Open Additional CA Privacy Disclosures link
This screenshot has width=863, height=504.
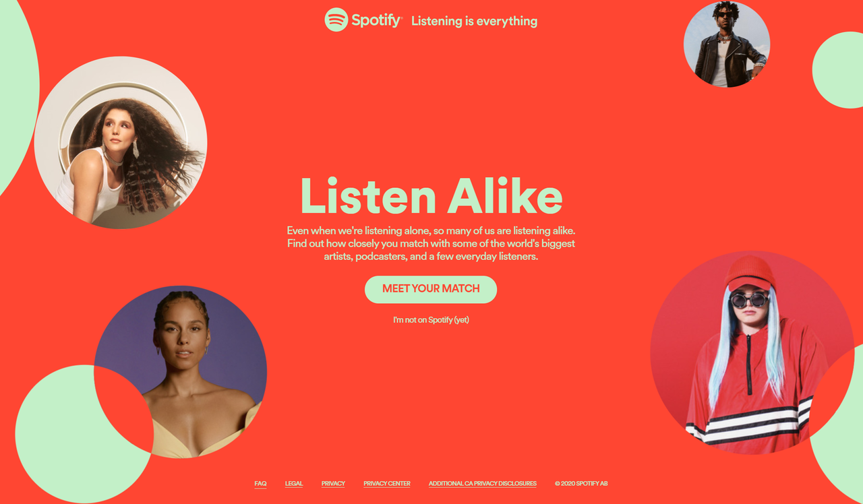[x=483, y=484]
